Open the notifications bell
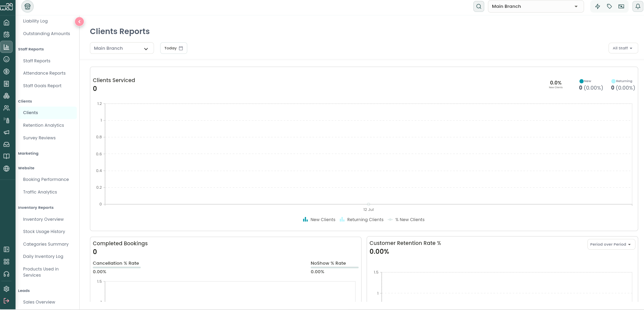The height and width of the screenshot is (310, 644). pos(638,6)
